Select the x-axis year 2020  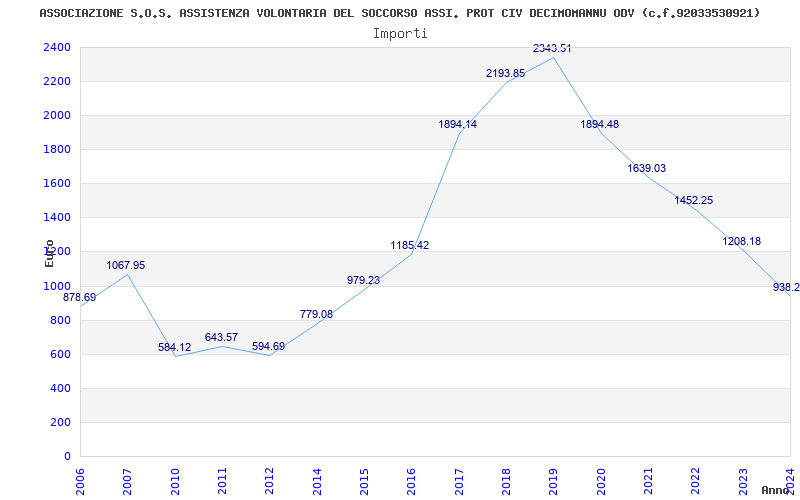click(601, 482)
